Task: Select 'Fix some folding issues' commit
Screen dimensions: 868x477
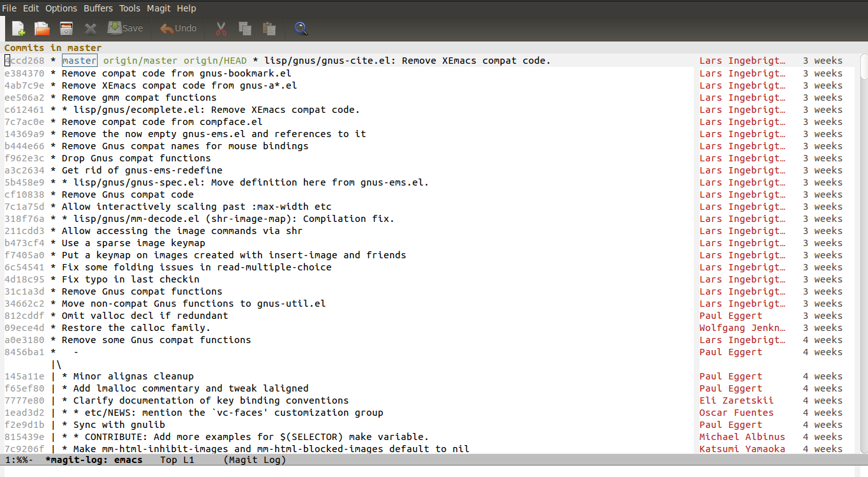Action: (197, 267)
